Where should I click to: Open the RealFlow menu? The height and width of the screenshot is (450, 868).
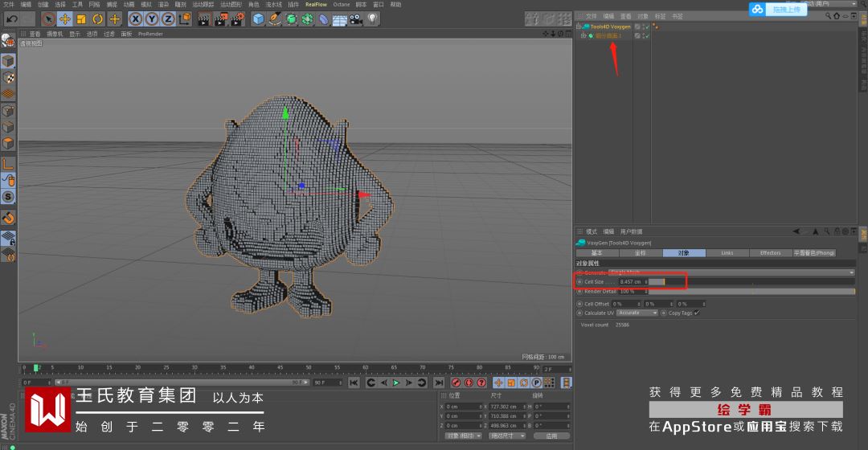point(316,4)
